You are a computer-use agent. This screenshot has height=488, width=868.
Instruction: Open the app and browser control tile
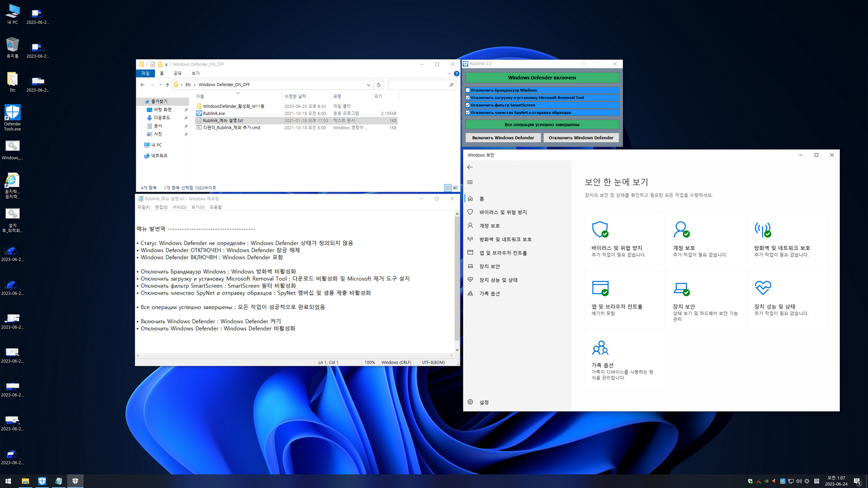[624, 300]
